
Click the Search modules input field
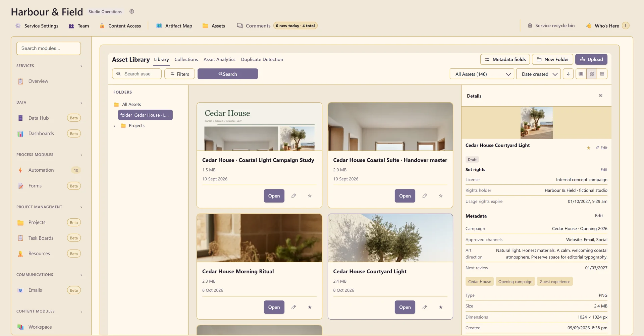click(49, 48)
